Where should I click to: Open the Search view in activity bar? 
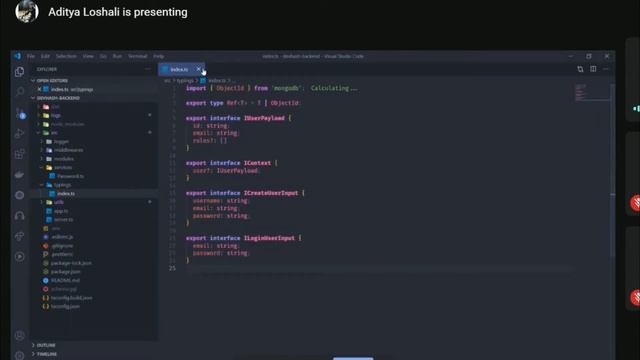pyautogui.click(x=20, y=91)
